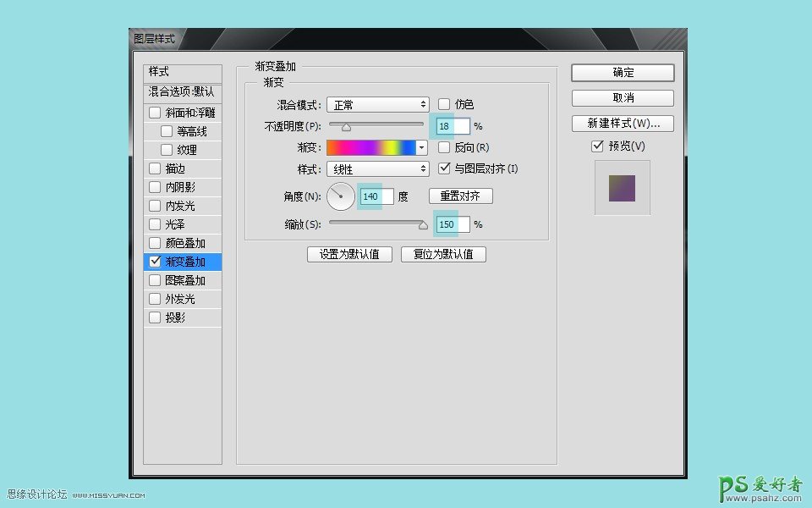
Task: Click the 不透明度 opacity slider handle
Action: point(346,126)
